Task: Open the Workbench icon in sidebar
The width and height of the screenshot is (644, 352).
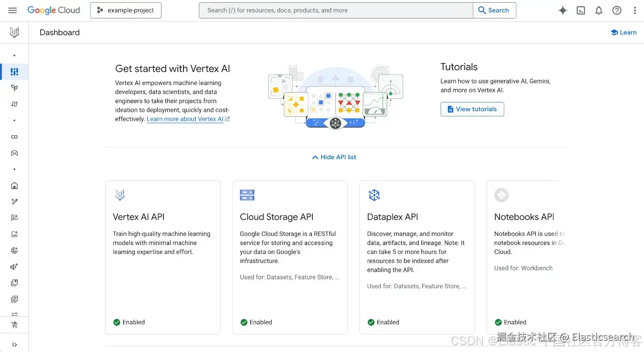Action: tap(14, 153)
